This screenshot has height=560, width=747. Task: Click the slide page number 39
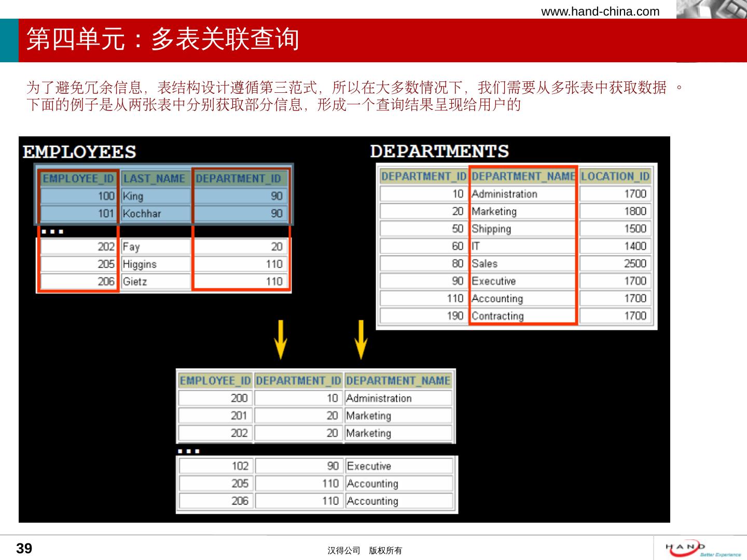tap(24, 549)
